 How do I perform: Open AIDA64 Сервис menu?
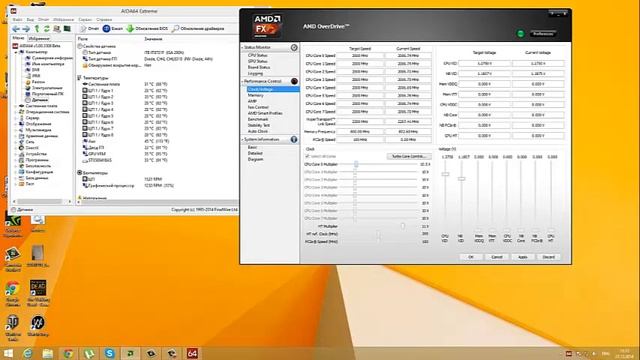(x=85, y=19)
